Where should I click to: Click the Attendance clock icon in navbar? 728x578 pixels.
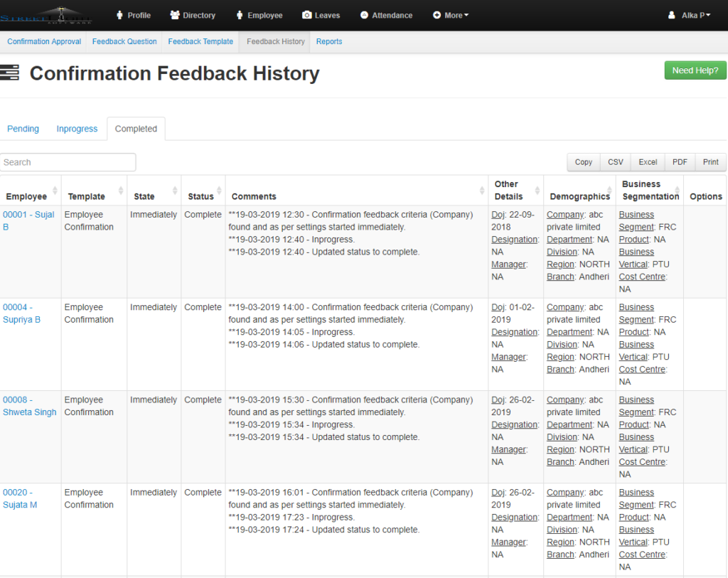[365, 16]
